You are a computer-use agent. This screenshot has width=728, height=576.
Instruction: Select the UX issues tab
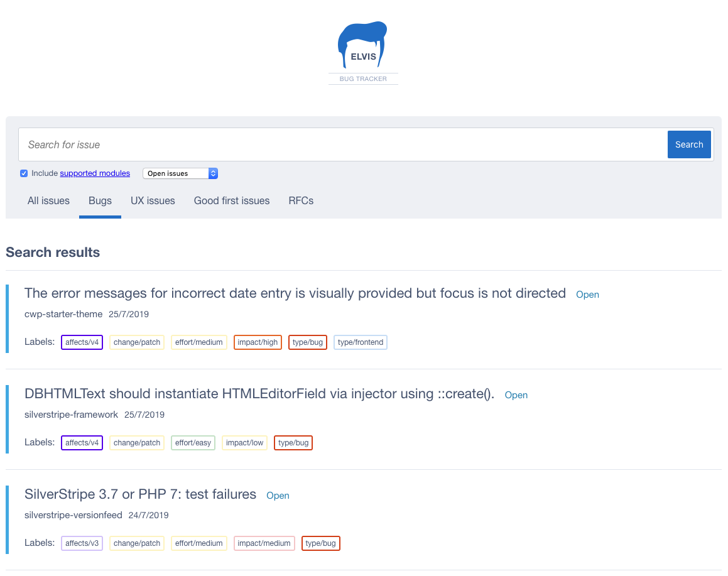153,200
